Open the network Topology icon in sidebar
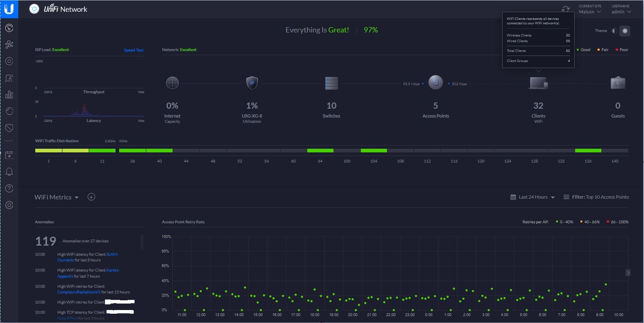This screenshot has width=644, height=323. (x=9, y=45)
